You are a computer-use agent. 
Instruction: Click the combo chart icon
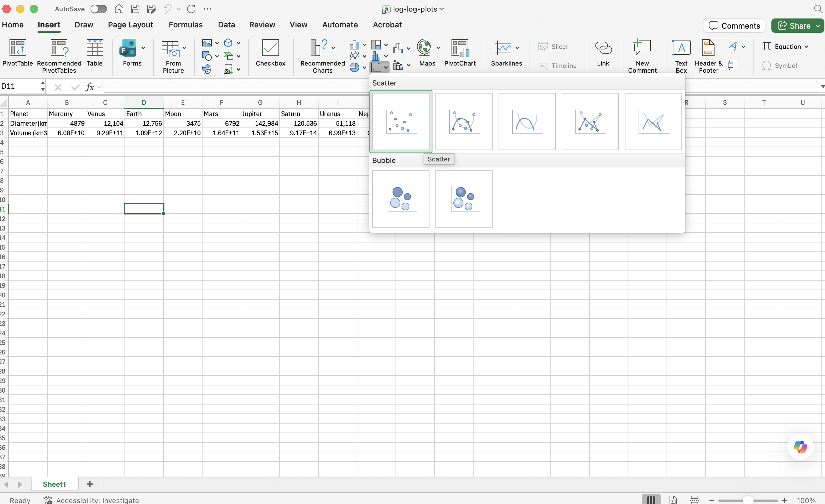click(x=398, y=65)
